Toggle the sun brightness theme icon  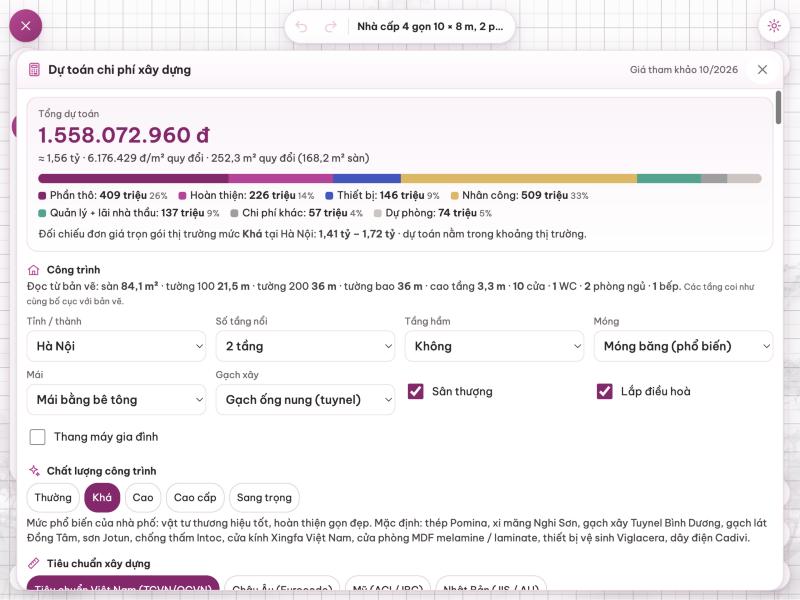pos(774,26)
